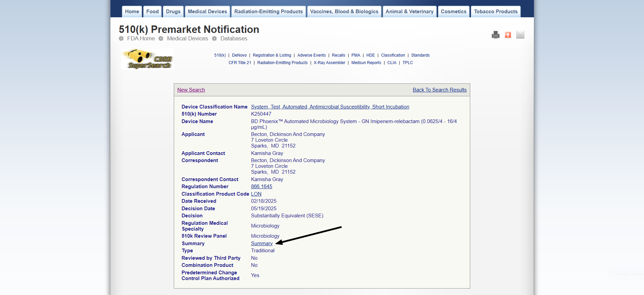Open the CDRH SuperSearch logo
This screenshot has width=644, height=295.
147,59
